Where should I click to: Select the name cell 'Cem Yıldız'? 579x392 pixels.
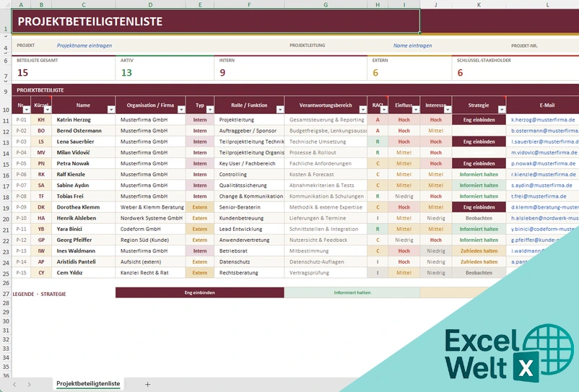click(84, 273)
